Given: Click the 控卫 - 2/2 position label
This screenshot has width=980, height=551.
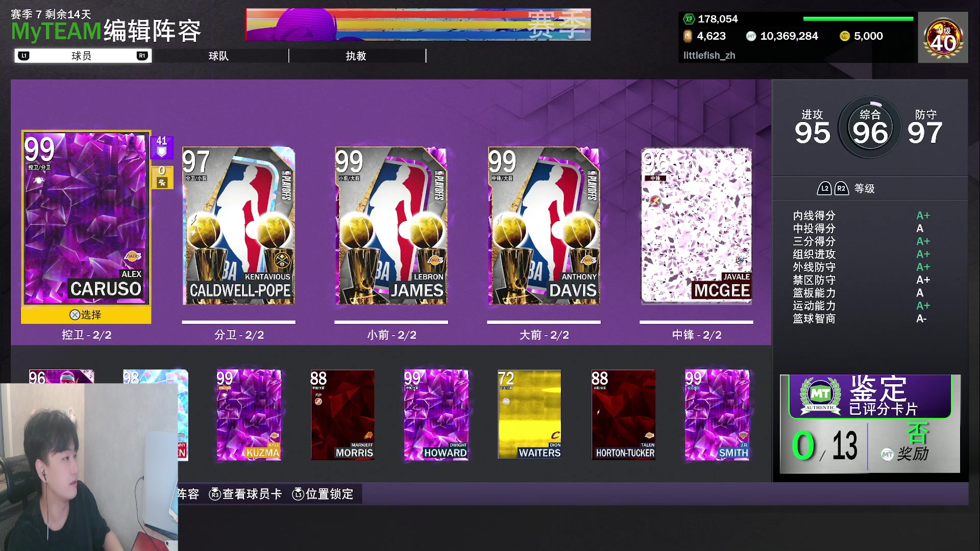Looking at the screenshot, I should 86,335.
